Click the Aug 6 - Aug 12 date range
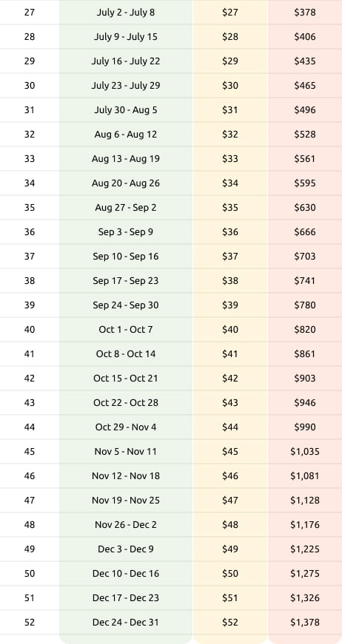This screenshot has height=644, width=342. tap(126, 135)
